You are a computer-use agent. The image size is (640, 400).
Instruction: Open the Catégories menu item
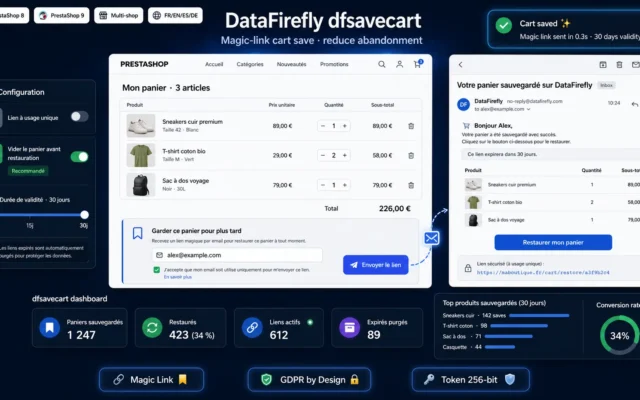tap(250, 64)
